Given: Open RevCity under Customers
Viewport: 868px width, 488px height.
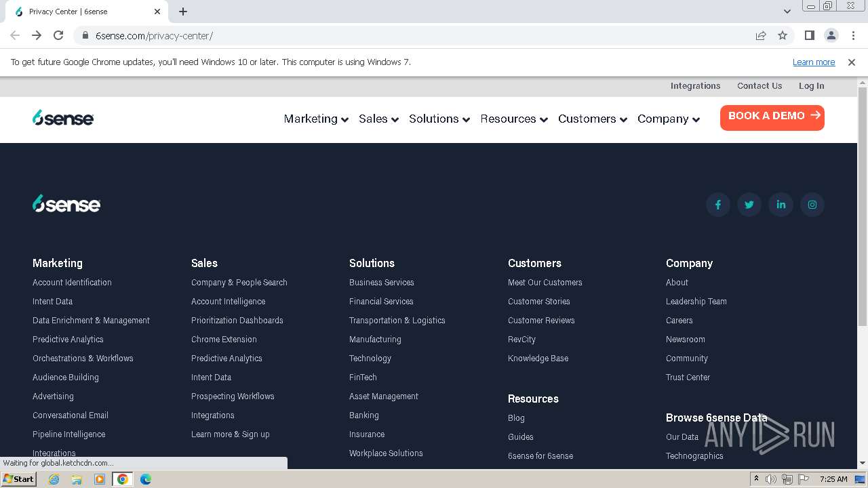Looking at the screenshot, I should [x=521, y=340].
